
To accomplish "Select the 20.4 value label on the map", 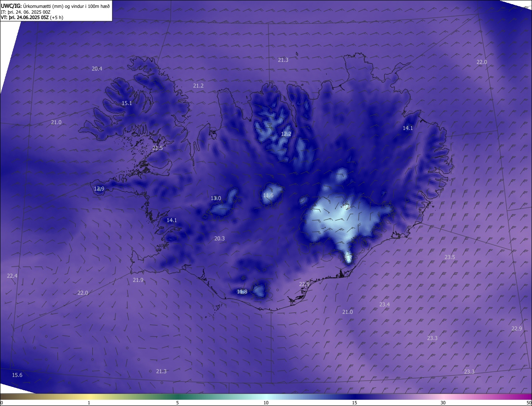I will (x=97, y=68).
